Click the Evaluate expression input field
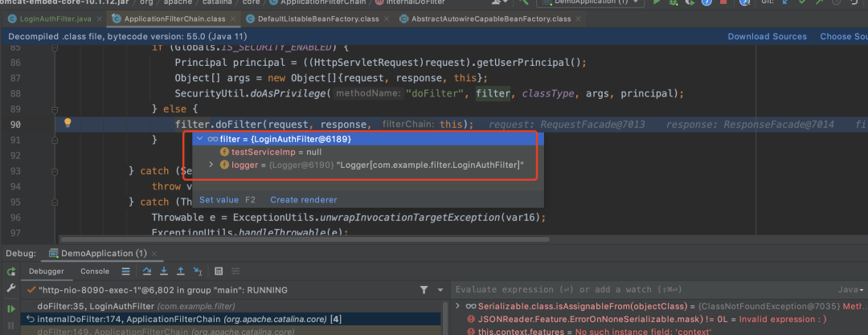868x335 pixels. coord(642,289)
